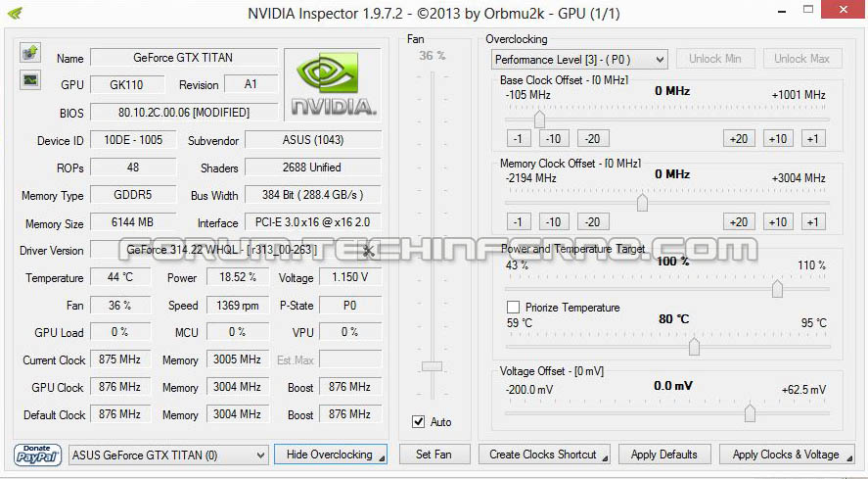Click the Memory Type field GDDR5
Screen dimensions: 868x479
point(133,195)
